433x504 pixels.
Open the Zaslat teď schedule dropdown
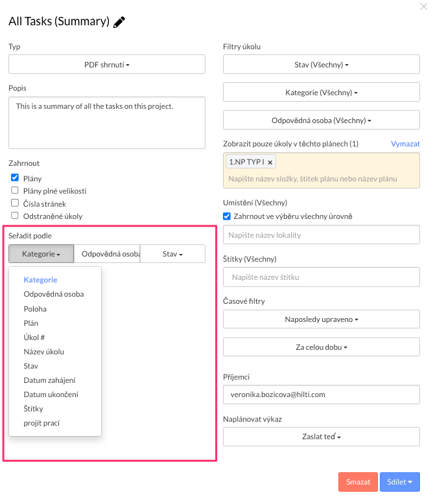pos(321,437)
